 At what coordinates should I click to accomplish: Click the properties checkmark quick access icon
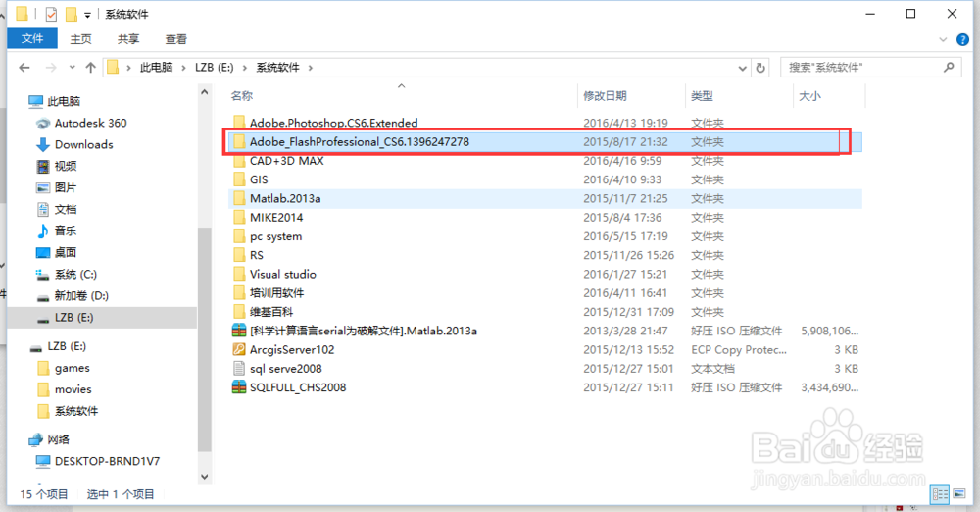[x=51, y=14]
